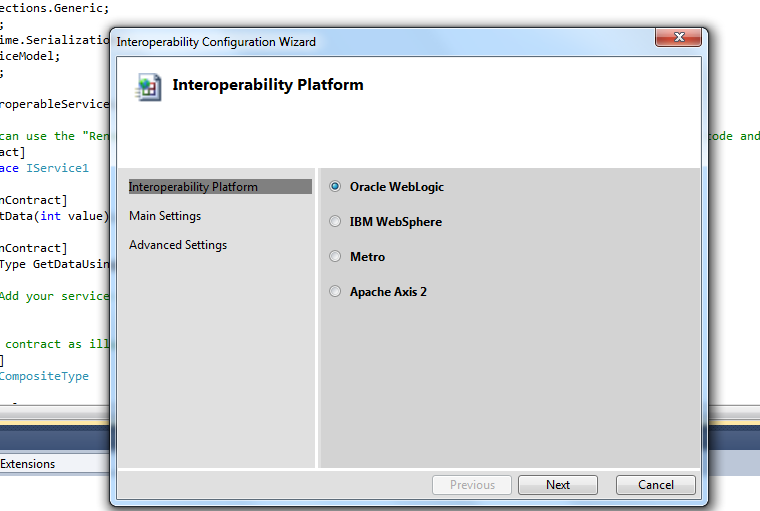Image resolution: width=760 pixels, height=511 pixels.
Task: Select the Oracle WebLogic radio button
Action: [335, 186]
